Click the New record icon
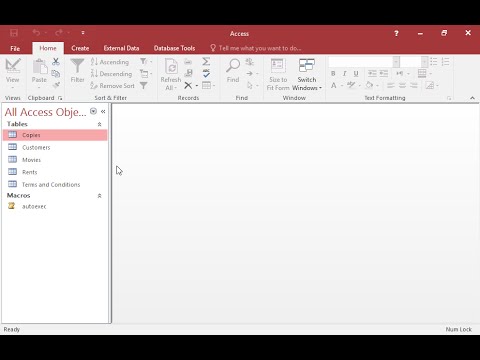The width and height of the screenshot is (480, 360). (188, 62)
